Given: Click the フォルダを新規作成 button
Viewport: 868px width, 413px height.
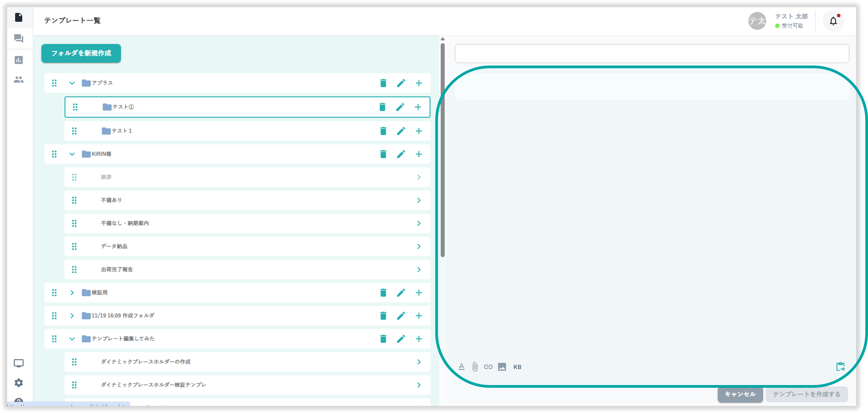Looking at the screenshot, I should click(81, 53).
